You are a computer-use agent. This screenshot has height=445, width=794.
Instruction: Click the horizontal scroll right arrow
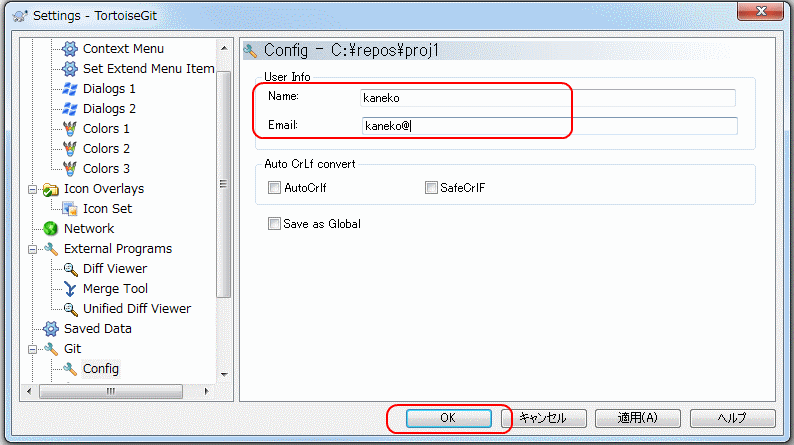(x=206, y=391)
